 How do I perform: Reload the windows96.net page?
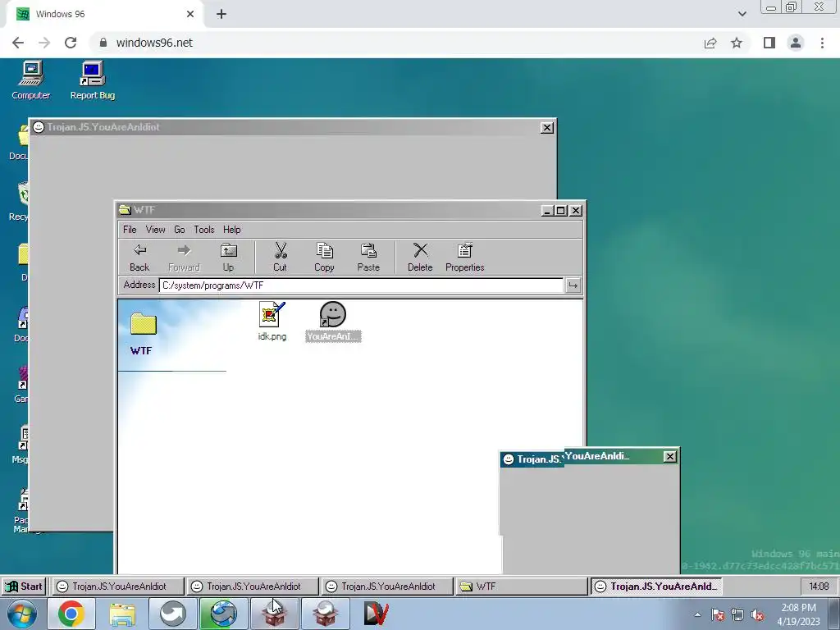[71, 43]
